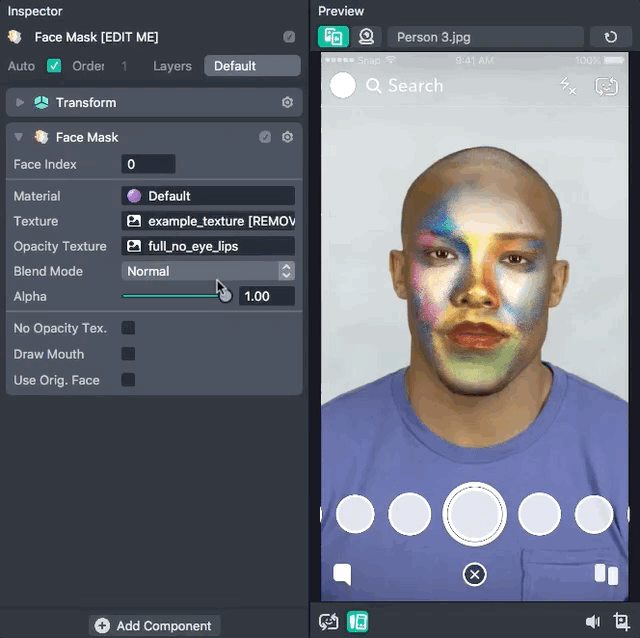Image resolution: width=640 pixels, height=638 pixels.
Task: Tap the flip camera icon in the phone preview
Action: (605, 87)
